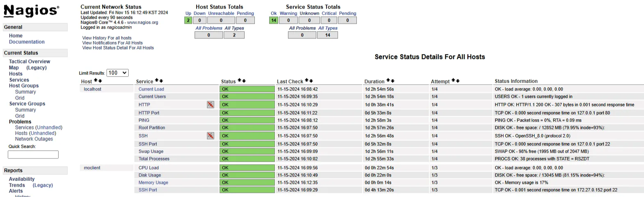
Task: Click the Up host status header
Action: click(x=188, y=14)
